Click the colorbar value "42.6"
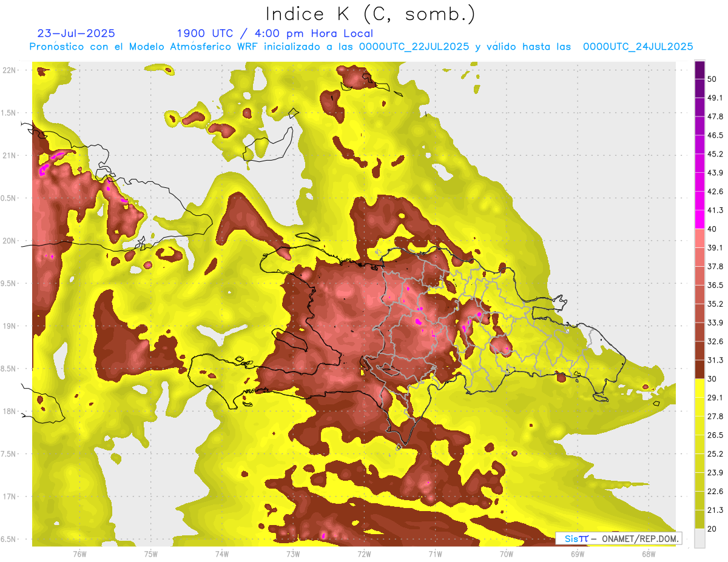Image resolution: width=728 pixels, height=562 pixels. 715,192
